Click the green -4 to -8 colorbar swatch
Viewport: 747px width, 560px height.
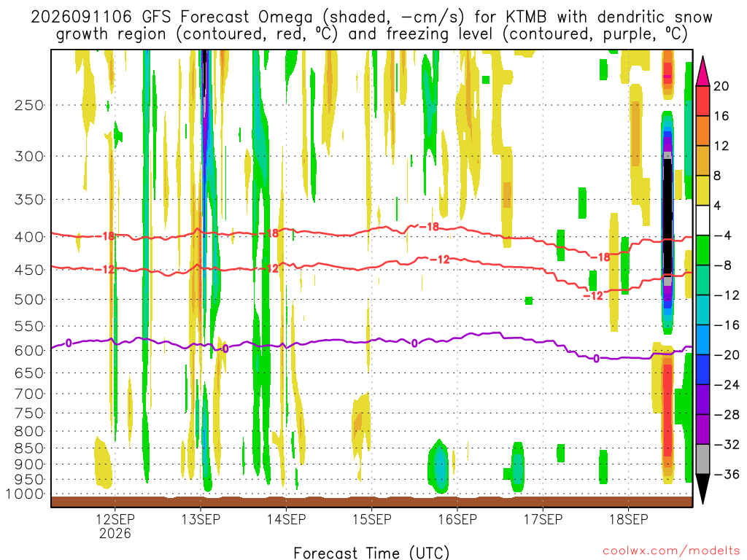point(703,251)
